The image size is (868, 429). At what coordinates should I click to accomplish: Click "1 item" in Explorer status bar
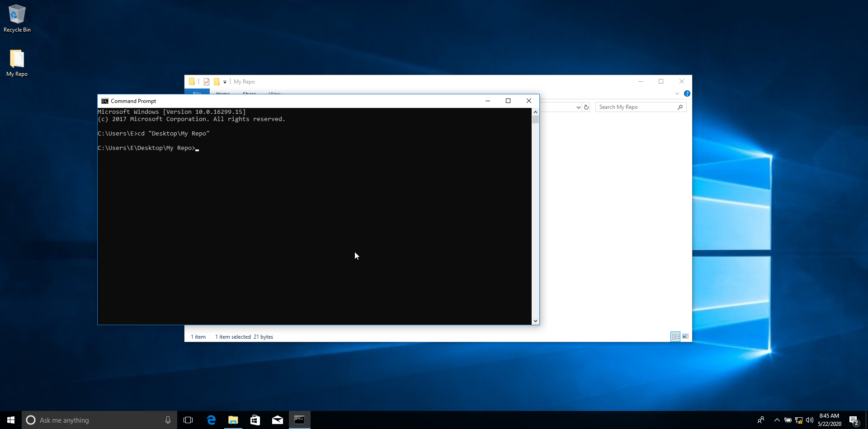198,337
